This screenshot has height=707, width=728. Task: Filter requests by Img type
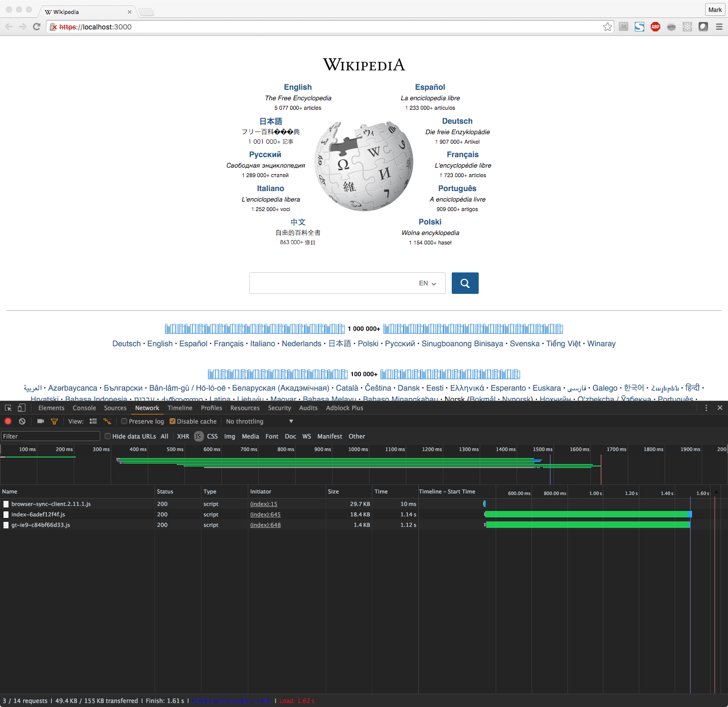click(x=229, y=437)
